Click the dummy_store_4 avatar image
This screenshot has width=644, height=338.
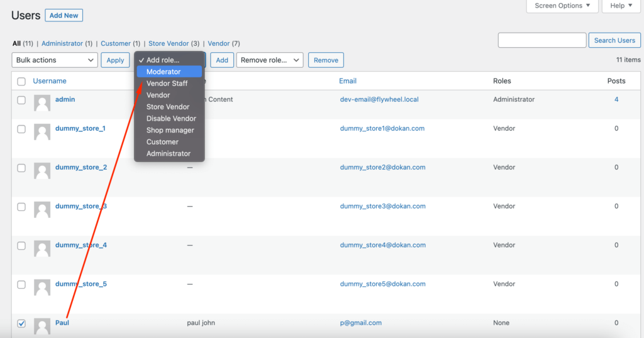[x=42, y=249]
